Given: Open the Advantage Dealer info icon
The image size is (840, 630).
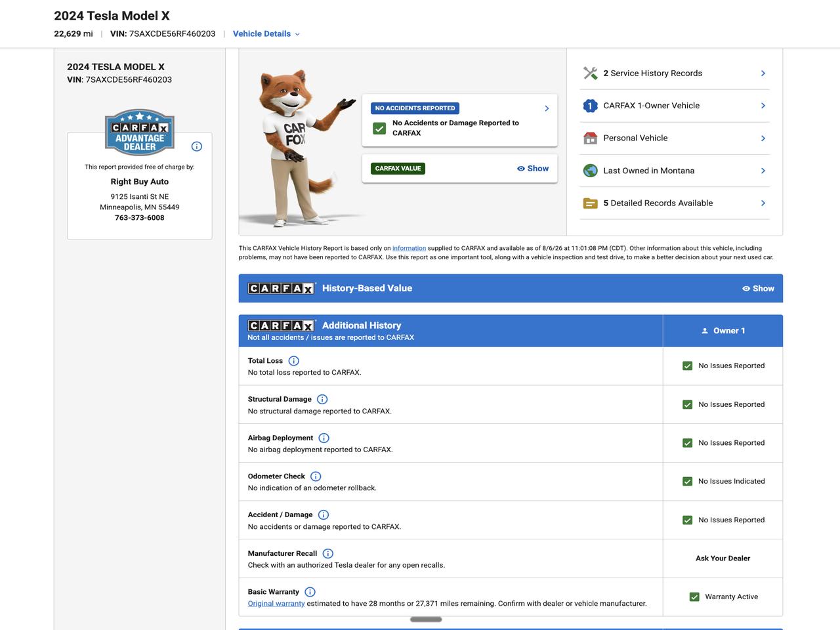Looking at the screenshot, I should (197, 146).
